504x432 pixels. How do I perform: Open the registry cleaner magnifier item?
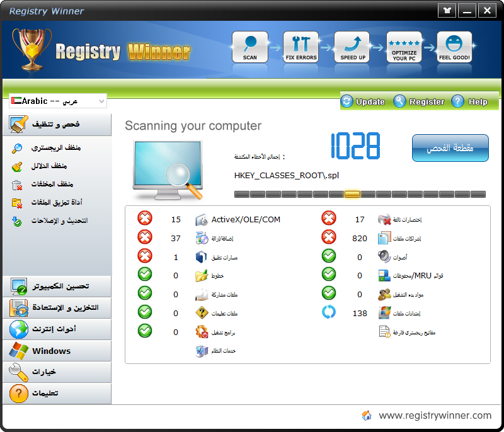coord(47,148)
